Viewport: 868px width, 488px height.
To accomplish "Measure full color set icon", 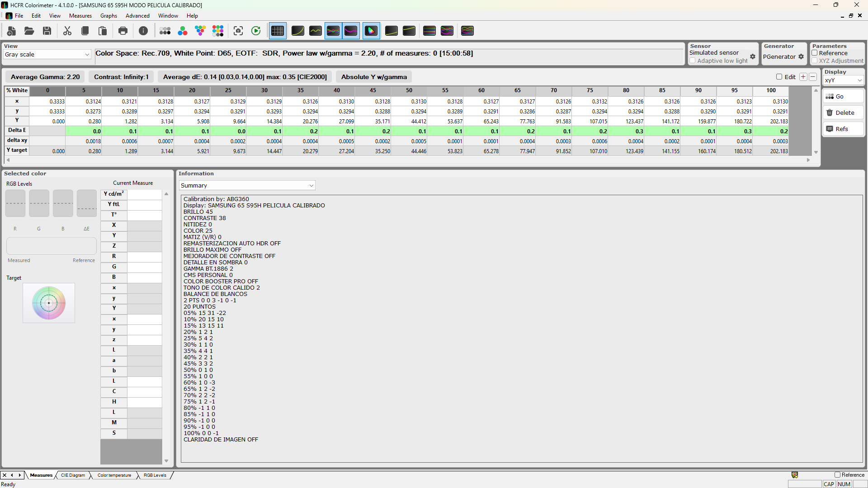I will coord(218,31).
